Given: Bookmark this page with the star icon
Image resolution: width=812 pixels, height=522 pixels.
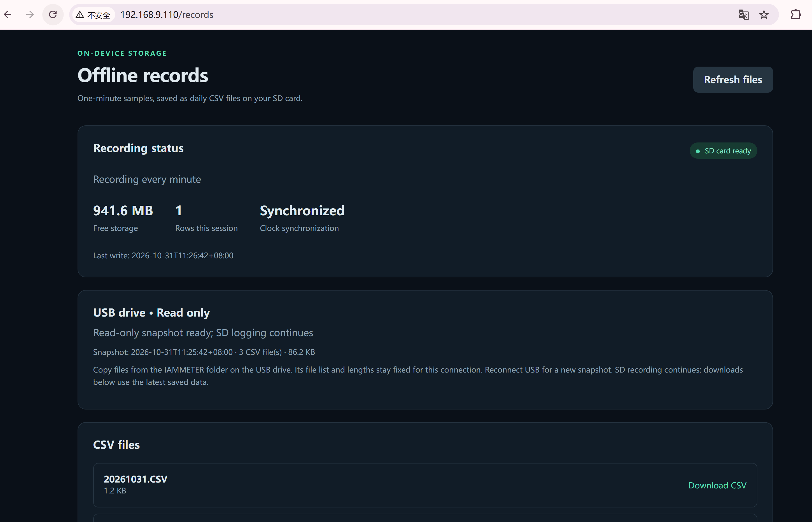Looking at the screenshot, I should (764, 15).
